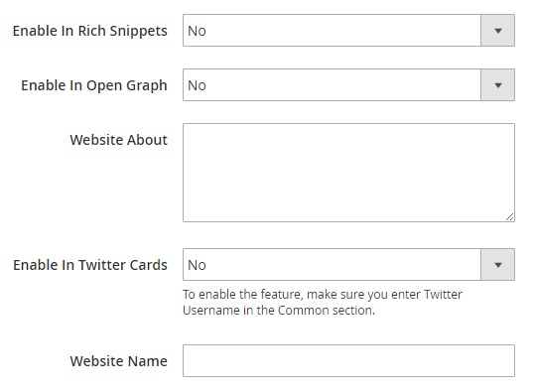Click the Twitter Cards dropdown arrow icon
533x392 pixels.
(498, 265)
